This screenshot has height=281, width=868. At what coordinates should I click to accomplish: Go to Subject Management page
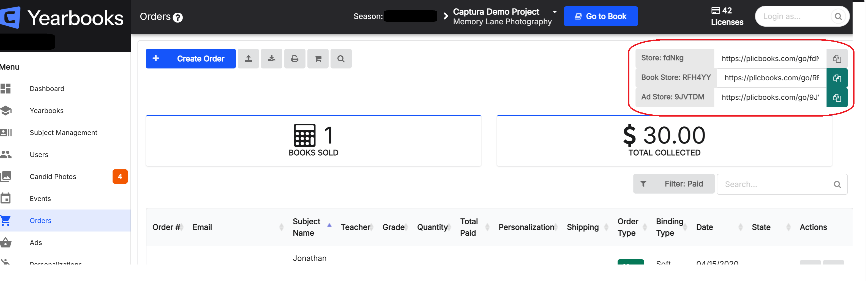click(63, 133)
